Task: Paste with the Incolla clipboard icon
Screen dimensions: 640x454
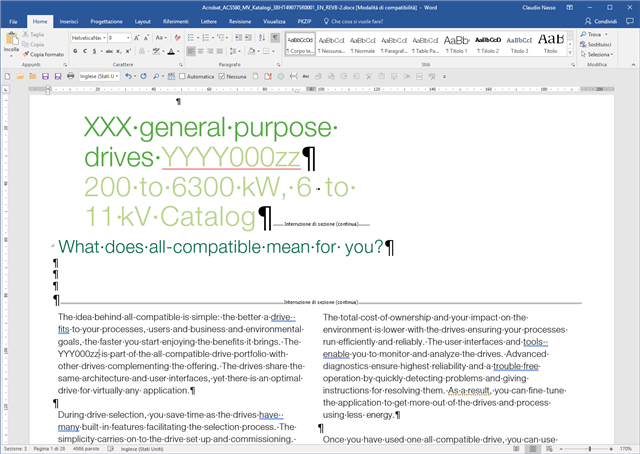Action: point(11,39)
